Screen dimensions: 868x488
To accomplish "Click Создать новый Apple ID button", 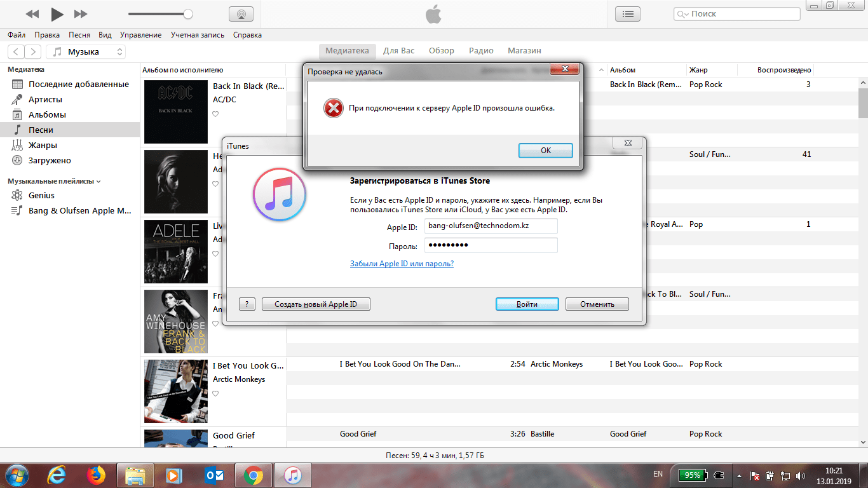I will pos(316,304).
